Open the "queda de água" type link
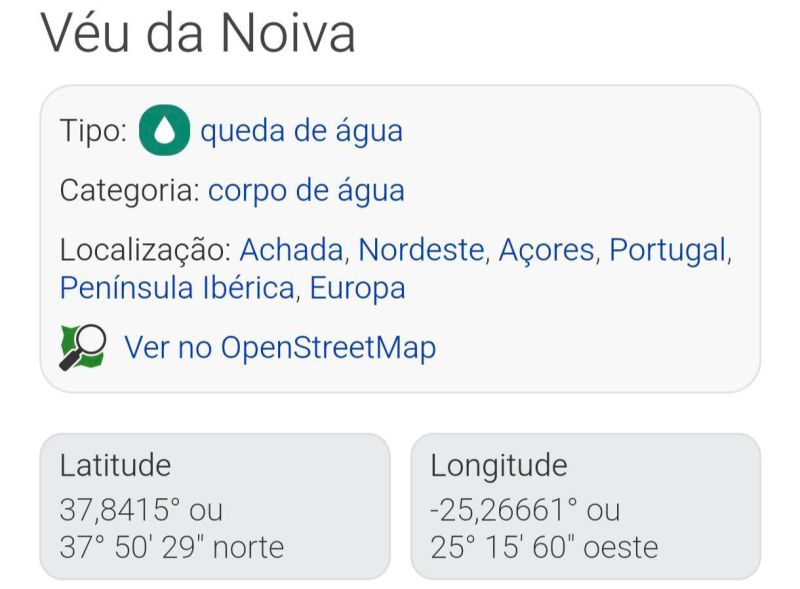800x589 pixels. click(x=301, y=131)
